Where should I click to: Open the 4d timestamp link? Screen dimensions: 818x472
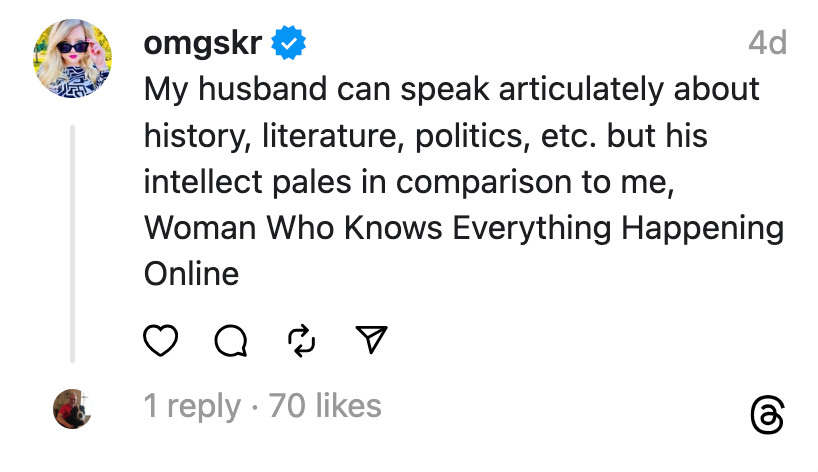[767, 43]
